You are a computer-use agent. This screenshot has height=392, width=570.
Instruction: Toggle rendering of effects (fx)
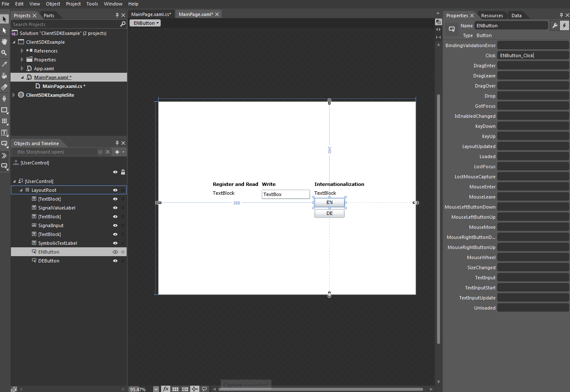(x=166, y=389)
